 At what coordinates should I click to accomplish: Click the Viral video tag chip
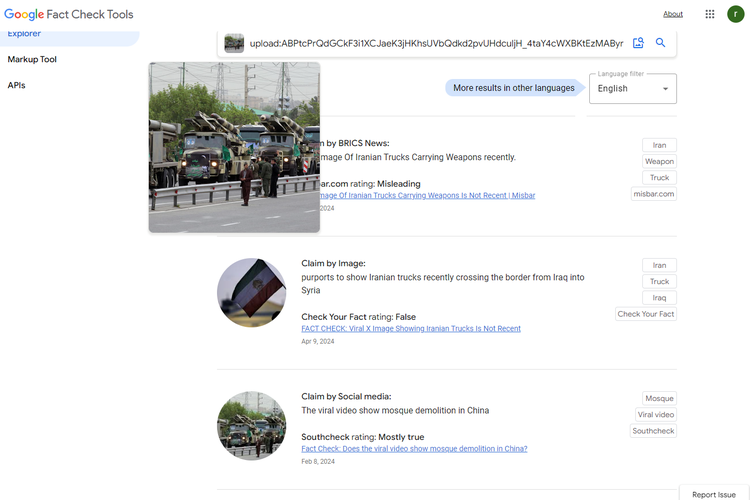656,414
